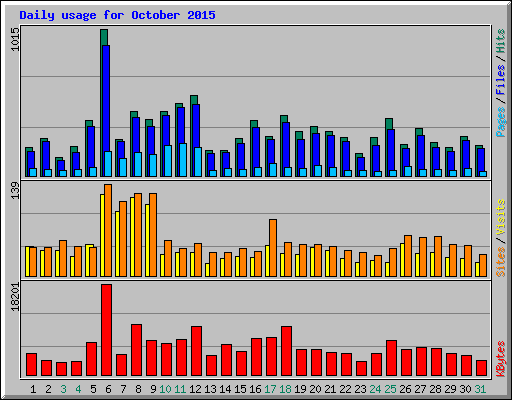Click day 28 on the x-axis
Image resolution: width=512 pixels, height=400 pixels.
[x=435, y=389]
